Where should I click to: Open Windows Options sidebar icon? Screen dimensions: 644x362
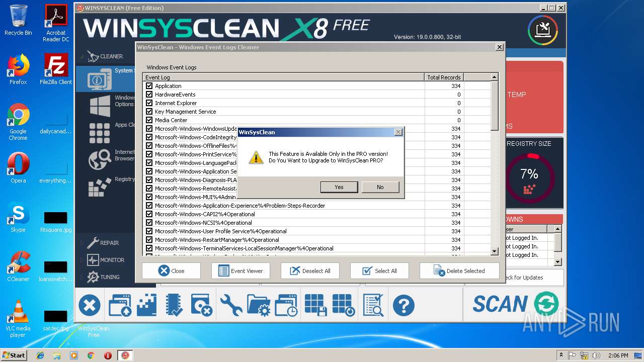click(x=100, y=106)
